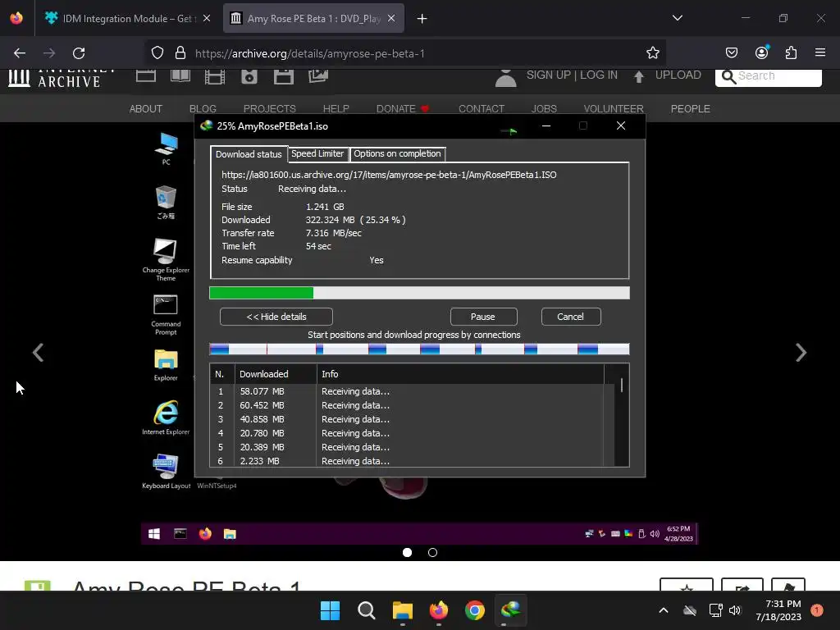Select the first carousel dot
This screenshot has height=630, width=840.
coord(407,552)
